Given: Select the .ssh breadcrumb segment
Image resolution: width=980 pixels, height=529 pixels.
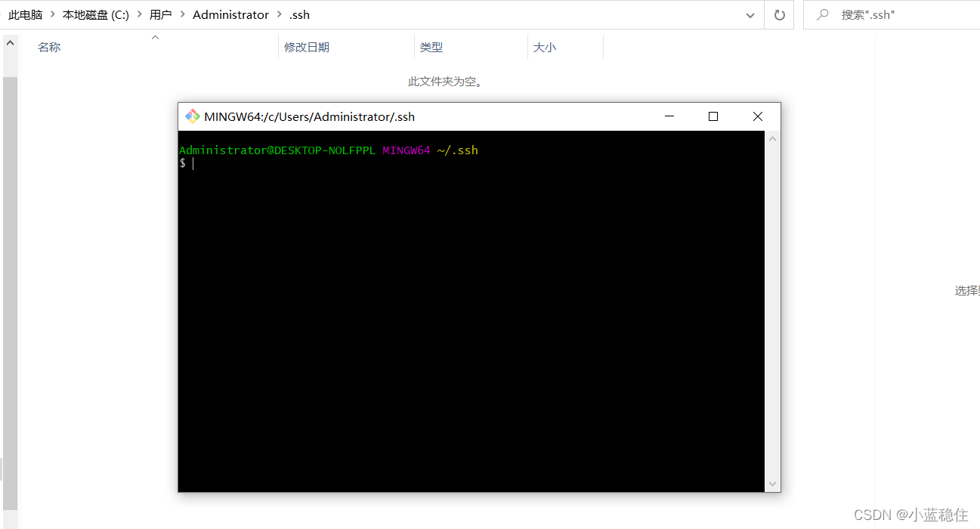Looking at the screenshot, I should (x=299, y=14).
